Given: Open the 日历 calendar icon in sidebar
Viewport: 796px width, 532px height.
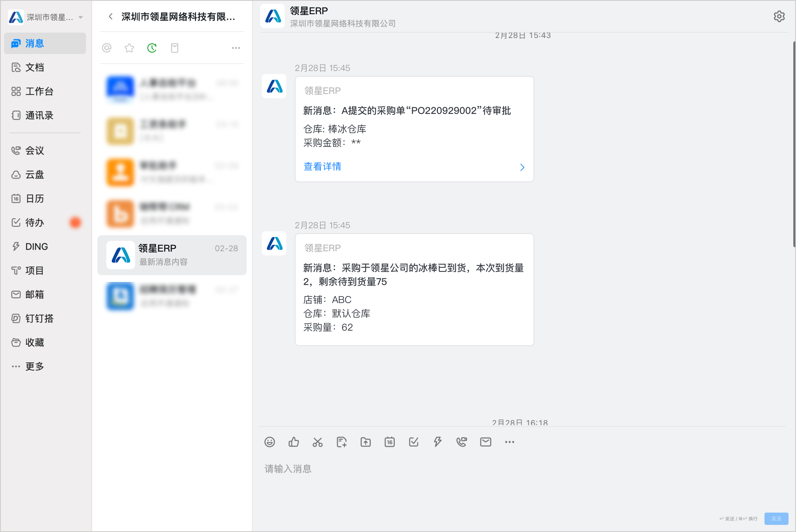Looking at the screenshot, I should click(16, 198).
